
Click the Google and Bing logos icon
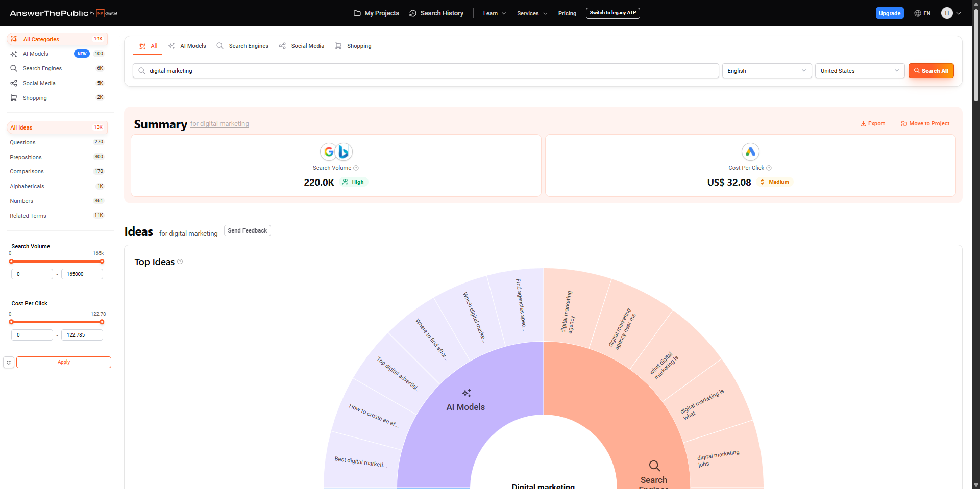336,151
